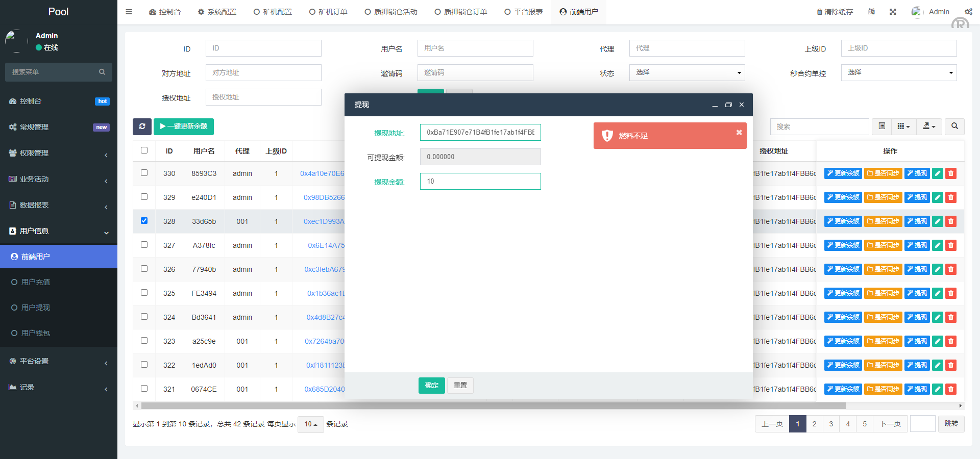Screen dimensions: 980x459
Task: Check the checkbox for user 330
Action: [x=144, y=173]
